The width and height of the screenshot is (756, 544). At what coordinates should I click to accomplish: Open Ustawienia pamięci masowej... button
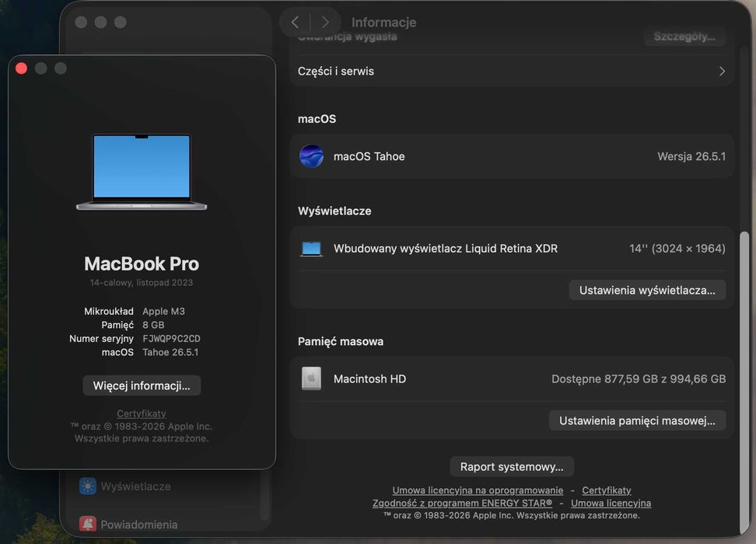click(x=638, y=420)
